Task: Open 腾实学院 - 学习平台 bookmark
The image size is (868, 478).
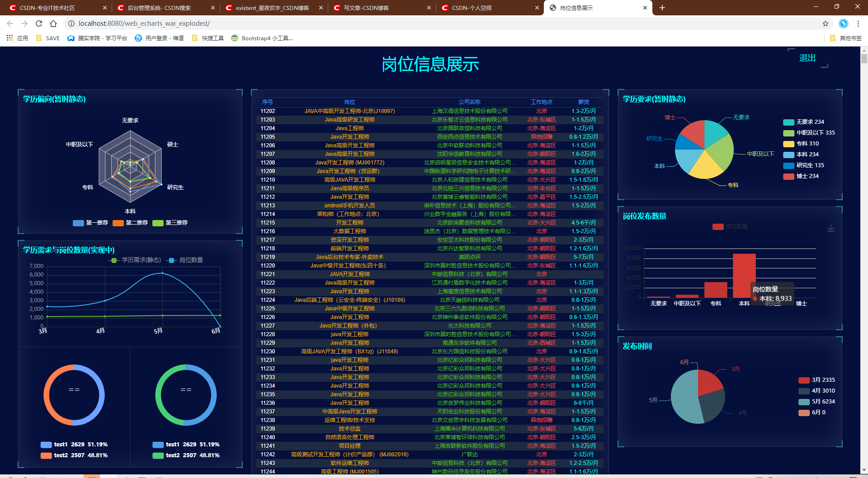Action: coord(97,38)
